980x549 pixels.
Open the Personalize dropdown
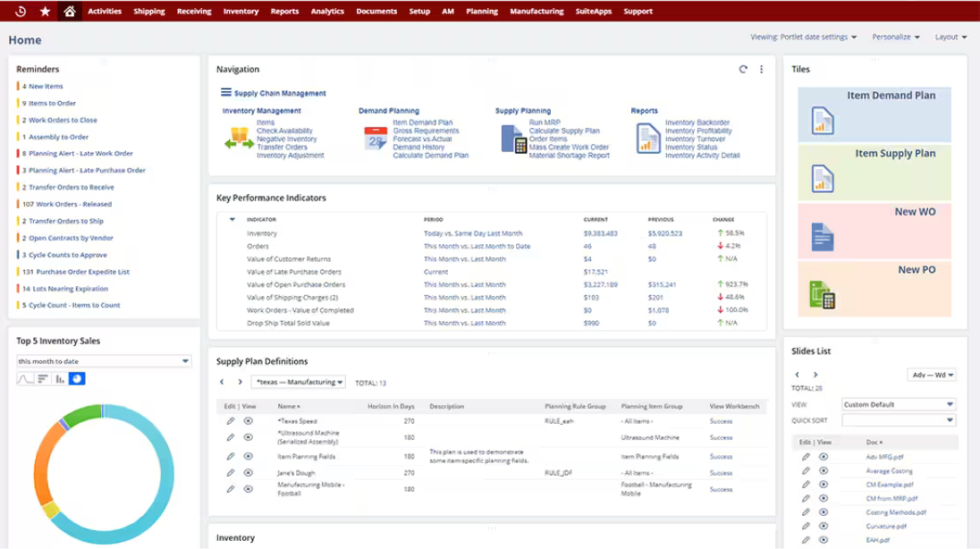tap(896, 37)
